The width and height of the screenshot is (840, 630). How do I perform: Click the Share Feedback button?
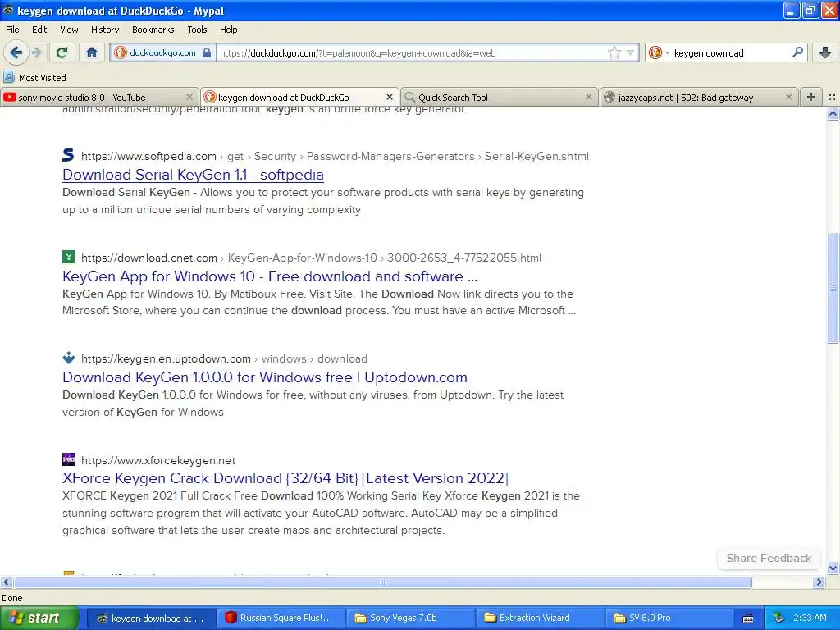(x=769, y=558)
